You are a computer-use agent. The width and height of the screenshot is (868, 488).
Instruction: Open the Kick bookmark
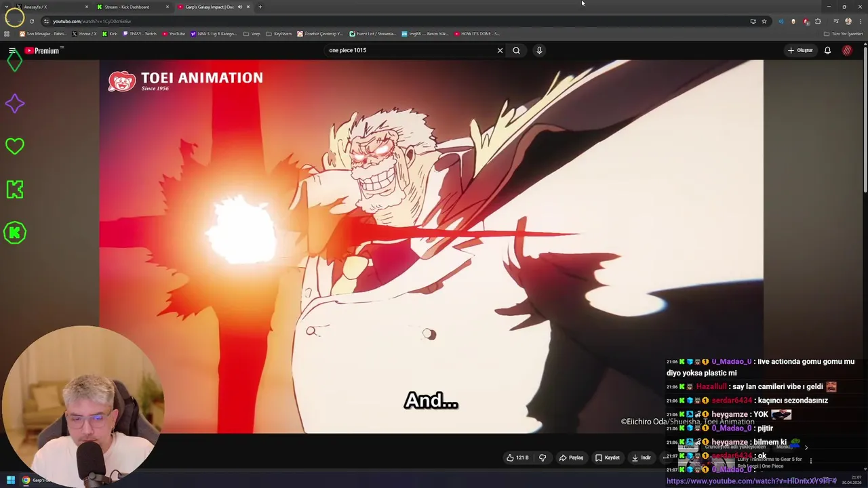[x=110, y=33]
